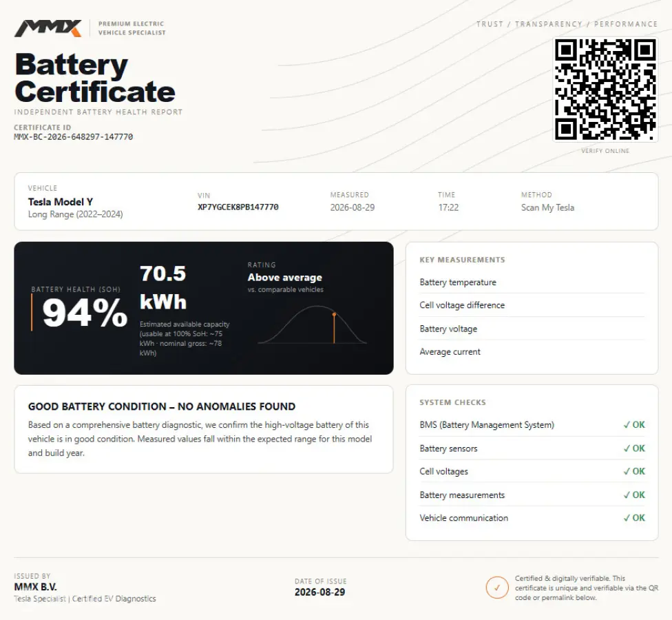Click the Certified & digitally verifiable note
Image resolution: width=672 pixels, height=620 pixels.
tap(587, 588)
